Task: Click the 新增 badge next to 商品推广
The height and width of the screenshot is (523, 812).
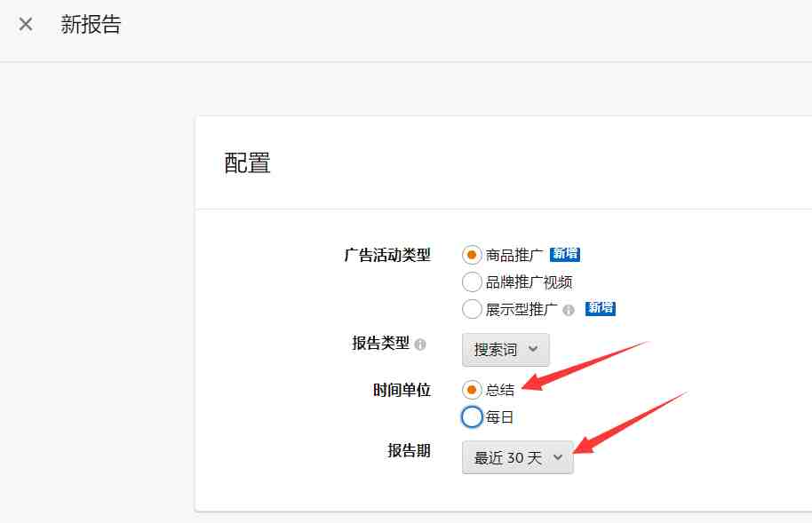Action: coord(565,254)
